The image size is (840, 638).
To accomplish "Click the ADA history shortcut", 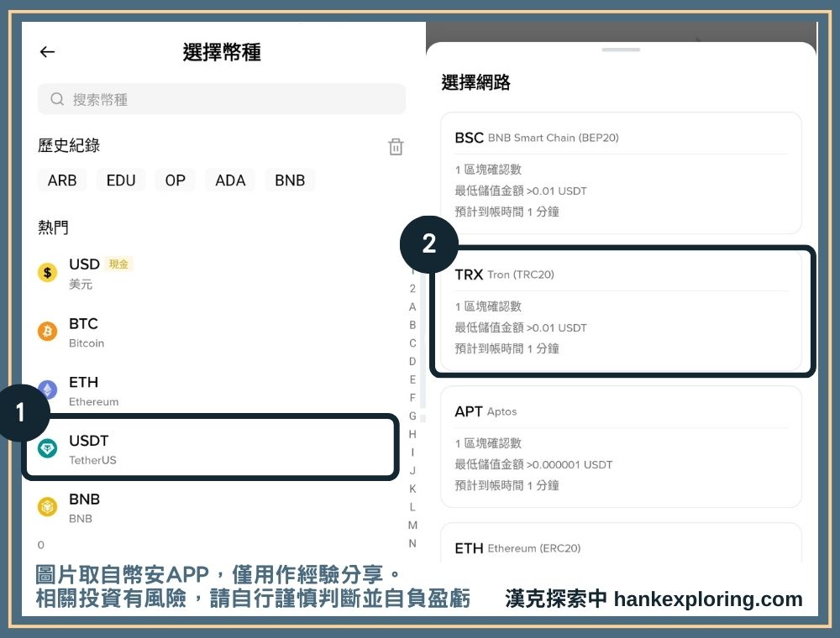I will (x=229, y=180).
